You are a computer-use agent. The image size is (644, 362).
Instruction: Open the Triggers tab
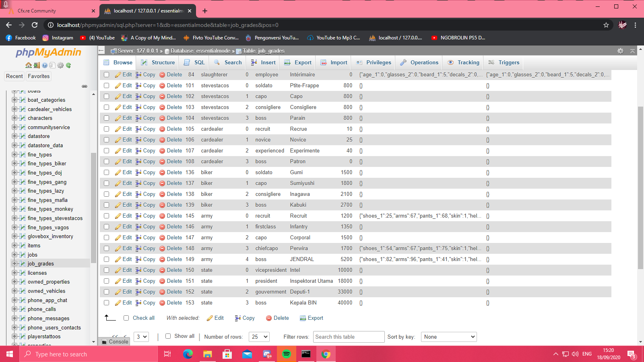[x=504, y=62]
